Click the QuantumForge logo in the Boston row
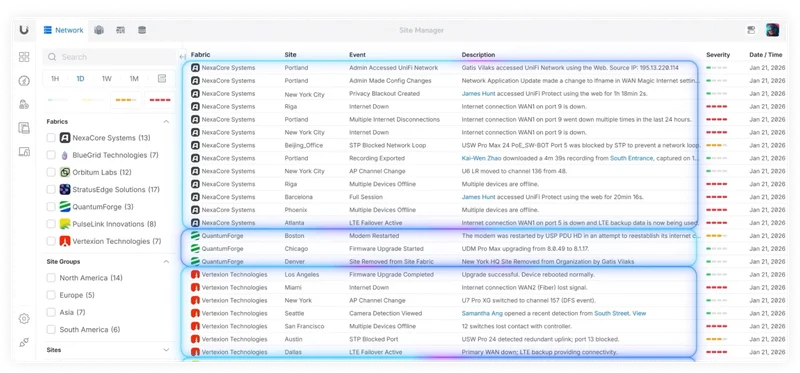This screenshot has height=373, width=800. [195, 236]
